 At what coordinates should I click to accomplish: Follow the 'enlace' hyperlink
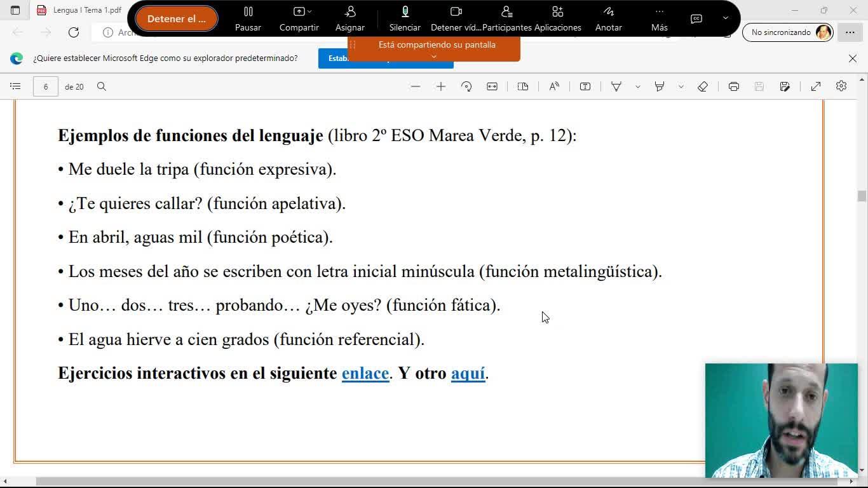click(x=365, y=373)
